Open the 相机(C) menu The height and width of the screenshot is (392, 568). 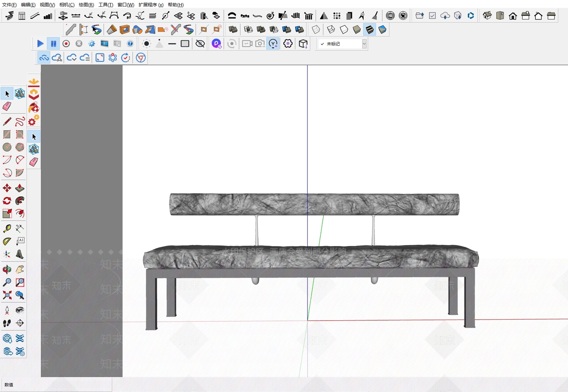[x=67, y=5]
